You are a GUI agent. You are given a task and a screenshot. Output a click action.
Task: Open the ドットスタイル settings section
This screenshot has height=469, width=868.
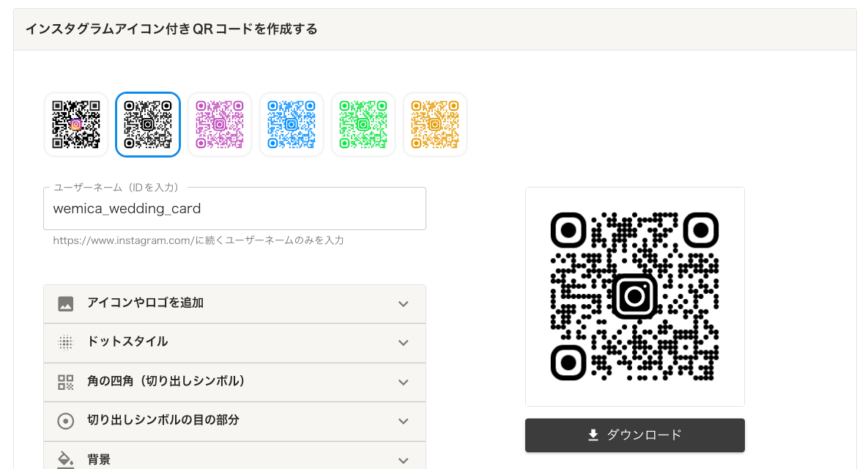(x=234, y=342)
